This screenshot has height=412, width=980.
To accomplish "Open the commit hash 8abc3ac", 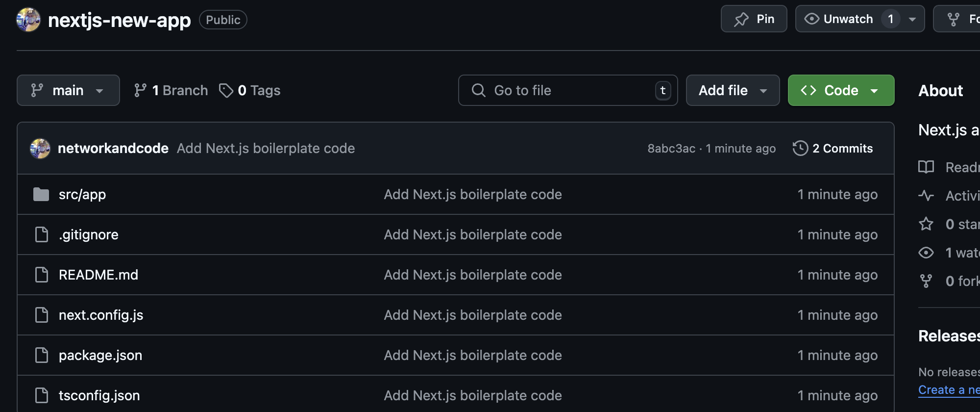I will click(x=671, y=148).
